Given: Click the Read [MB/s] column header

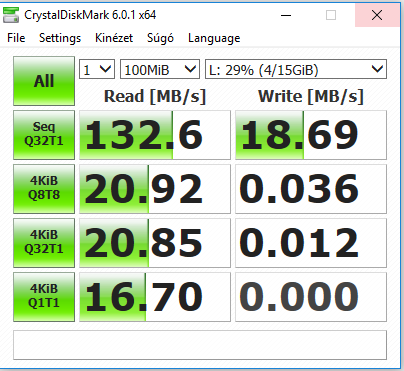Looking at the screenshot, I should coord(155,96).
